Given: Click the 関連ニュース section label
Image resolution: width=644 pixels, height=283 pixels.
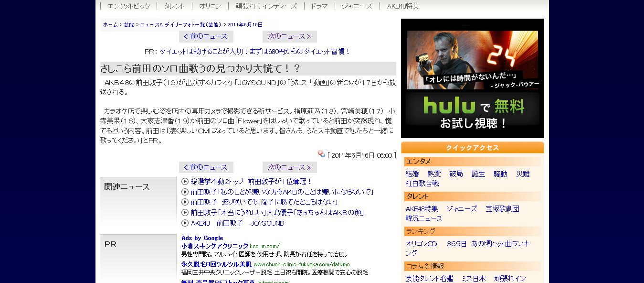Looking at the screenshot, I should tap(127, 187).
